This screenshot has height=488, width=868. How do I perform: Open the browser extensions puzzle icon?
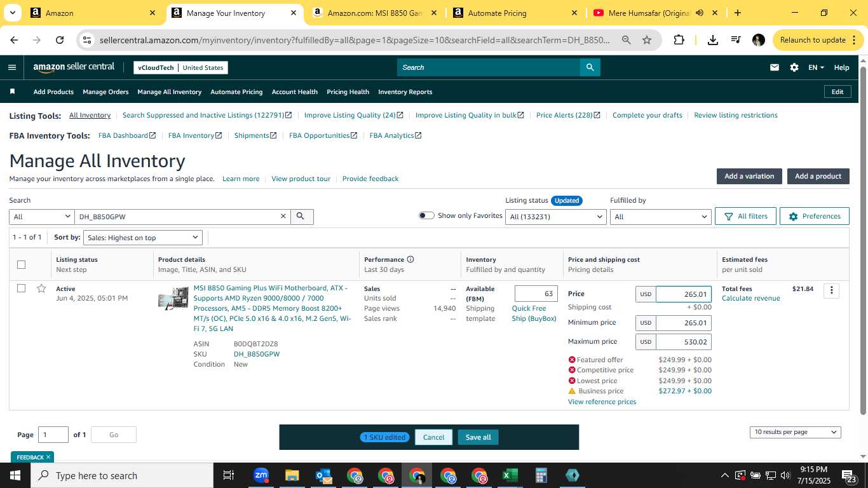click(679, 40)
